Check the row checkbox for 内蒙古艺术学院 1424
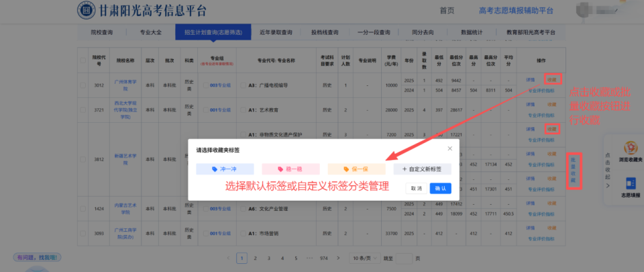Image resolution: width=644 pixels, height=272 pixels. tap(83, 209)
